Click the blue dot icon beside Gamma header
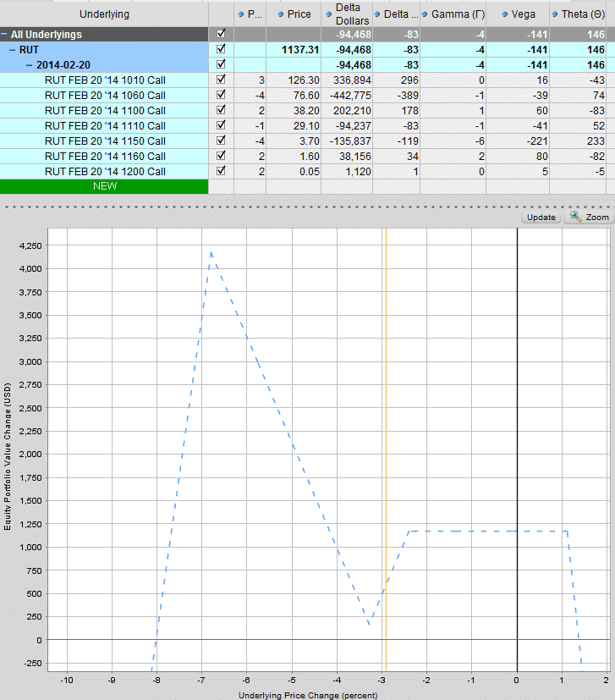This screenshot has height=700, width=615. [x=425, y=14]
